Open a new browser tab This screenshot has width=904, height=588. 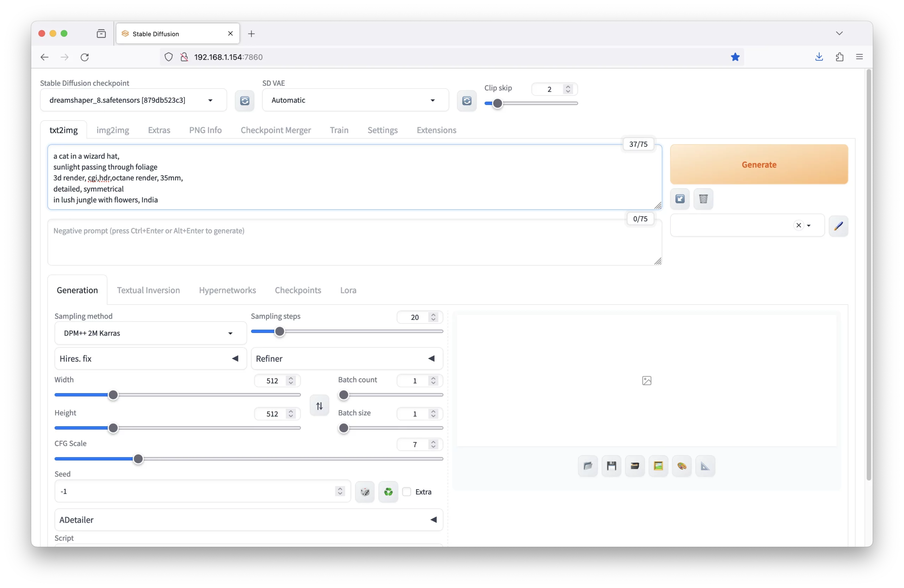pyautogui.click(x=251, y=34)
